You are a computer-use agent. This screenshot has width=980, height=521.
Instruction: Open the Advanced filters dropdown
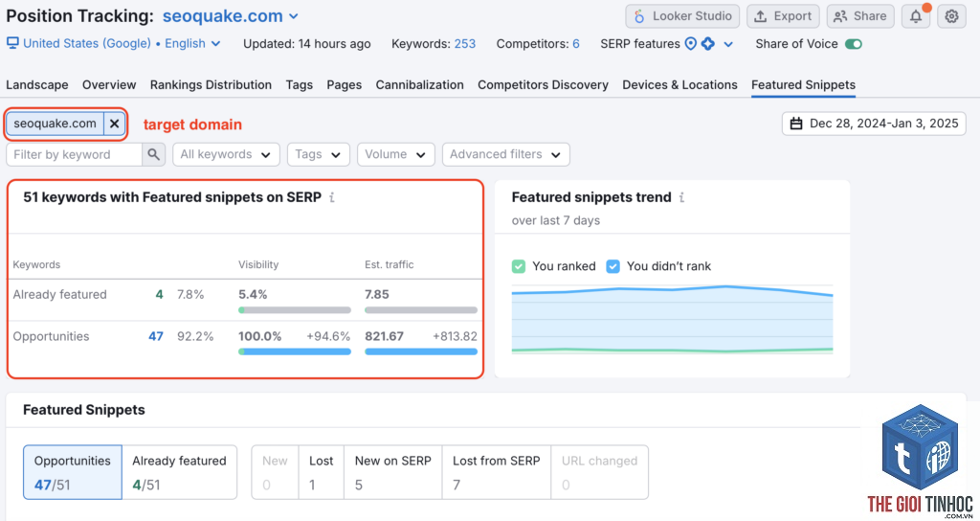pos(505,154)
